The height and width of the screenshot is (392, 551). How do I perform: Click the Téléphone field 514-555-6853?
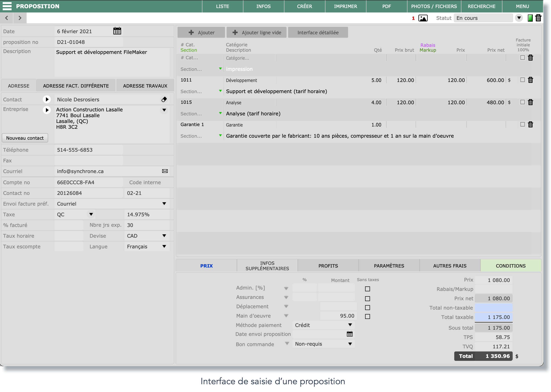(x=89, y=150)
